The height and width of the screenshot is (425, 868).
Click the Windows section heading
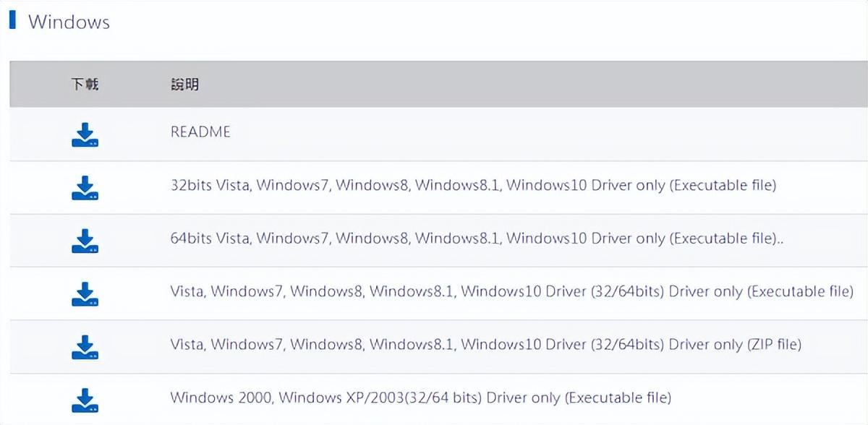click(x=69, y=22)
